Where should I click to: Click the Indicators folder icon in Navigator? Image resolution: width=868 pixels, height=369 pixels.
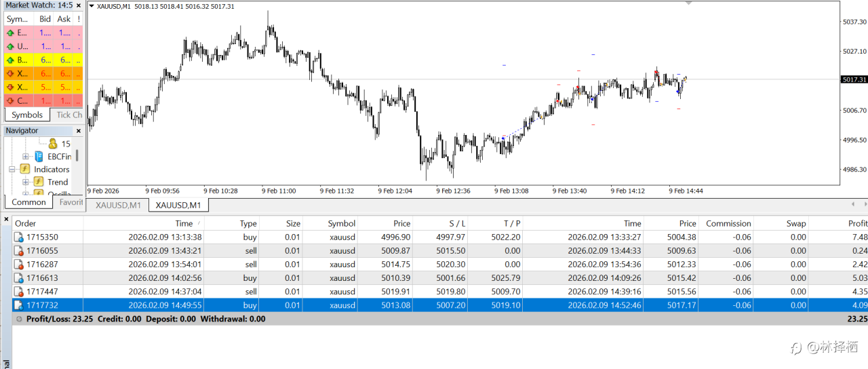pos(25,170)
